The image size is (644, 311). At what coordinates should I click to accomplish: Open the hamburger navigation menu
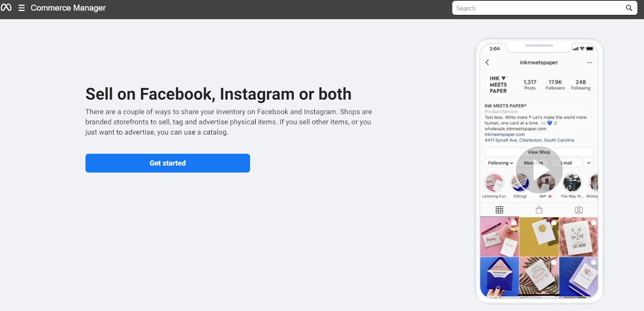click(22, 8)
